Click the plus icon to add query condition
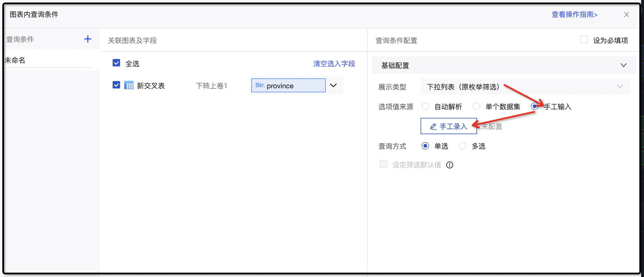Screen dimensions: 644x277 (88, 39)
